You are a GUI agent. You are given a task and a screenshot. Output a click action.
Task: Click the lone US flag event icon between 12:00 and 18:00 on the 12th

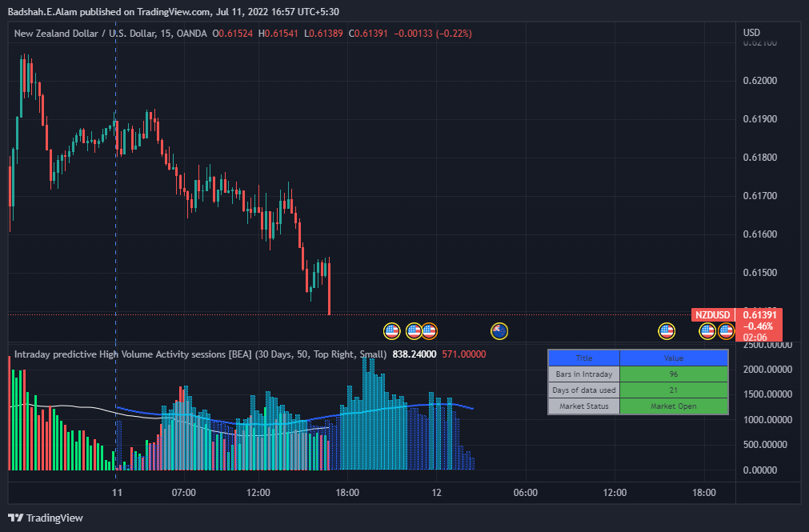coord(667,331)
